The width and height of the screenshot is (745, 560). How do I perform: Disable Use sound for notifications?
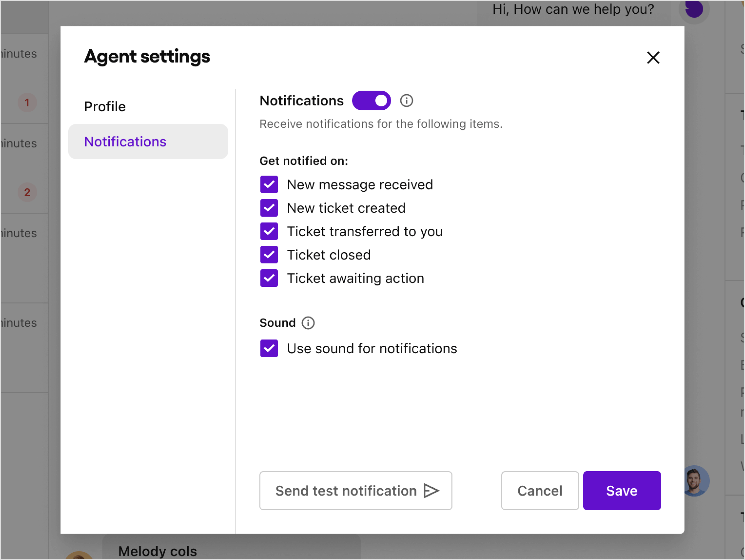coord(269,348)
